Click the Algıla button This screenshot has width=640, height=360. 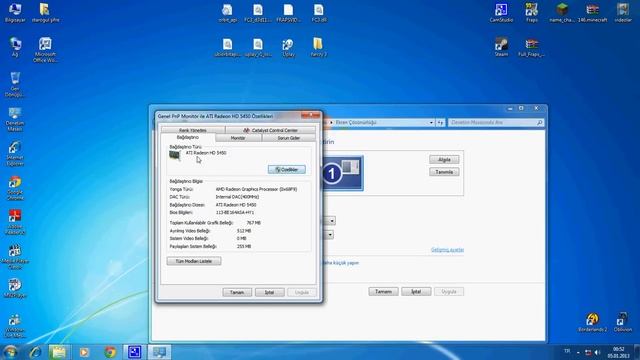click(444, 160)
